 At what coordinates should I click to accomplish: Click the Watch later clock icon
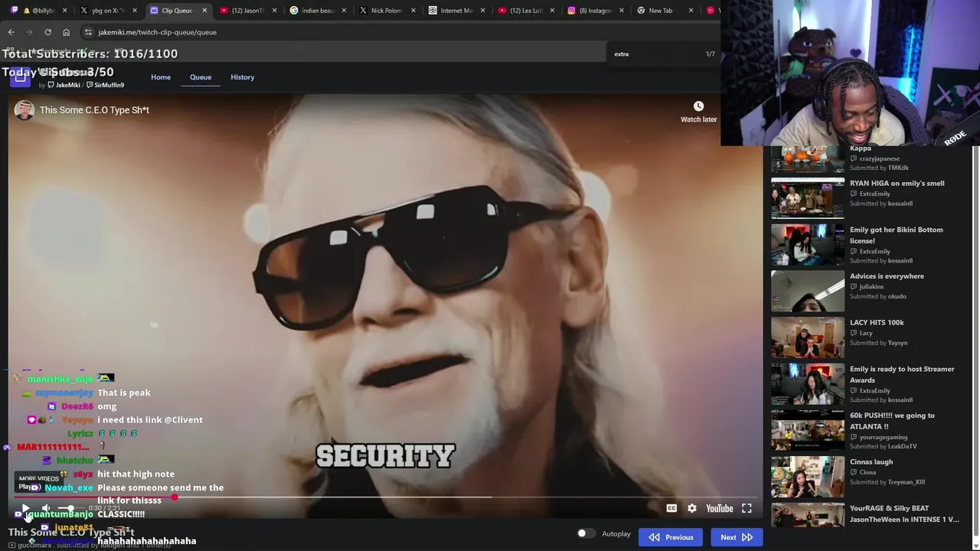[698, 106]
